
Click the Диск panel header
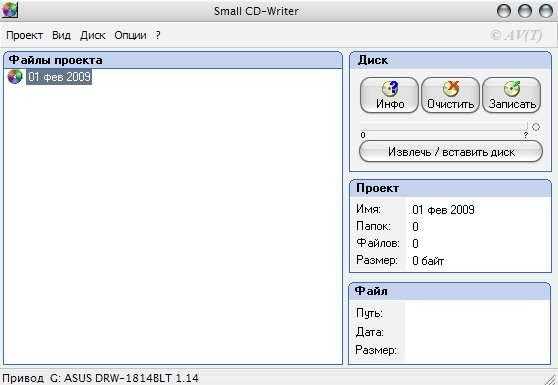pyautogui.click(x=451, y=60)
